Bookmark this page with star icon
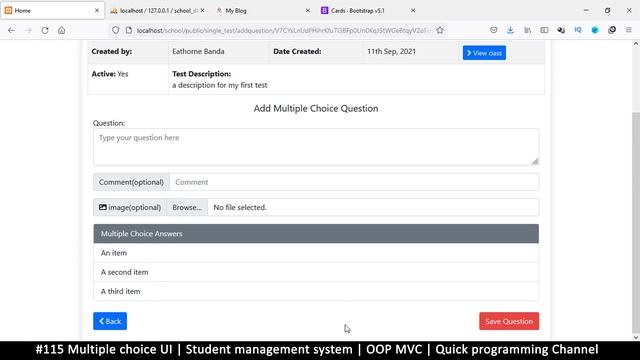Screen dimensions: 640x360 point(440,30)
